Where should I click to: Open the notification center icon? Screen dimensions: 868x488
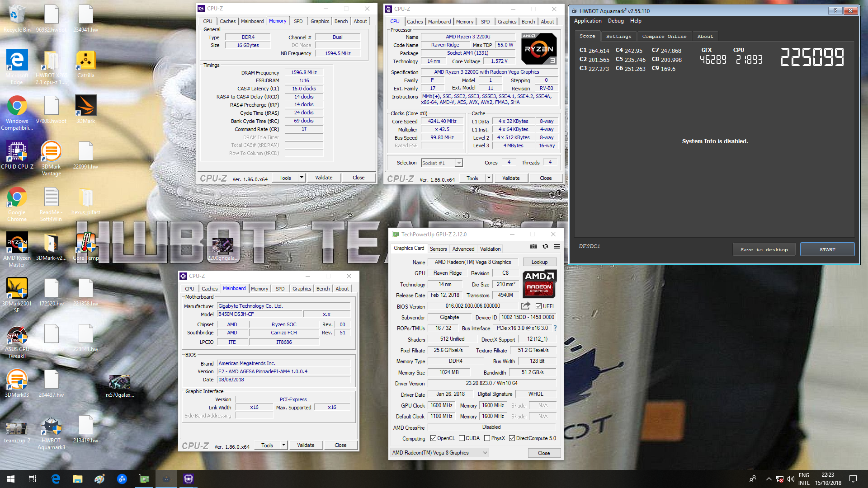[x=853, y=479]
